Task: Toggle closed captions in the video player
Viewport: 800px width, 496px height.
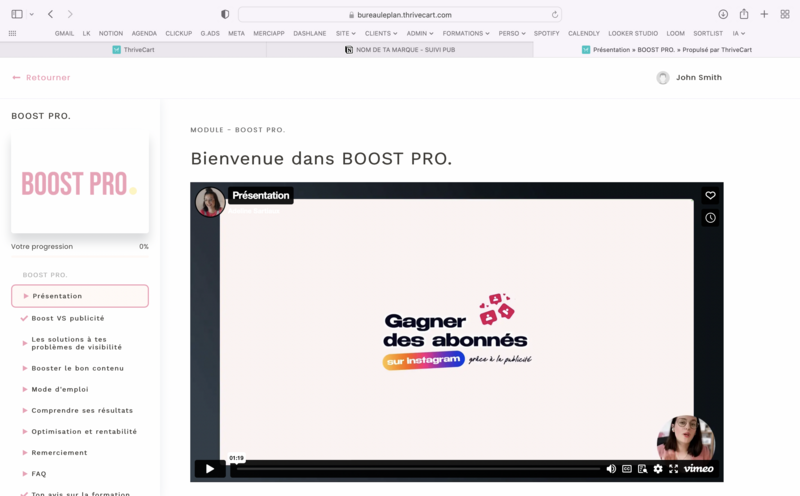Action: [x=627, y=468]
